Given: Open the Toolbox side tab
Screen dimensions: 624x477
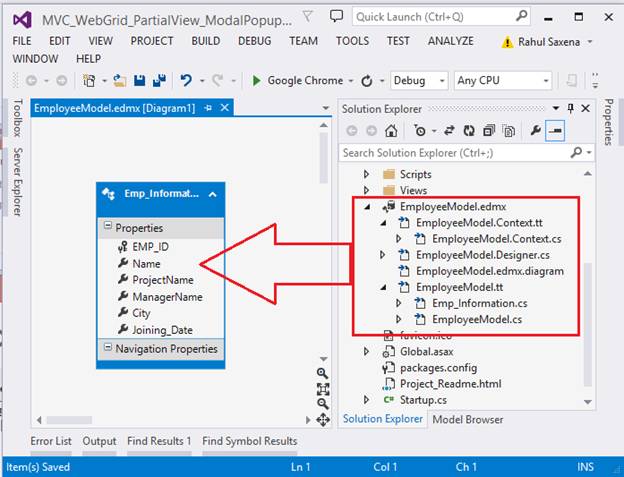Looking at the screenshot, I should 17,118.
